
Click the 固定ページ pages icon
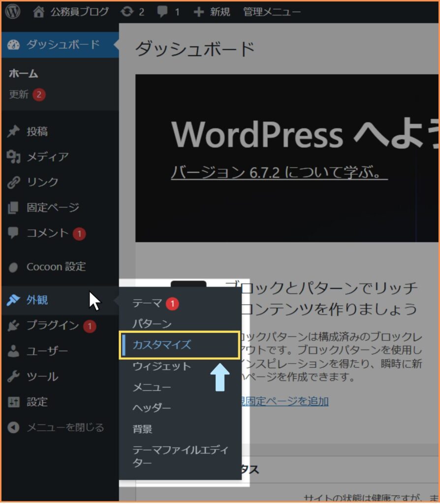pos(13,208)
